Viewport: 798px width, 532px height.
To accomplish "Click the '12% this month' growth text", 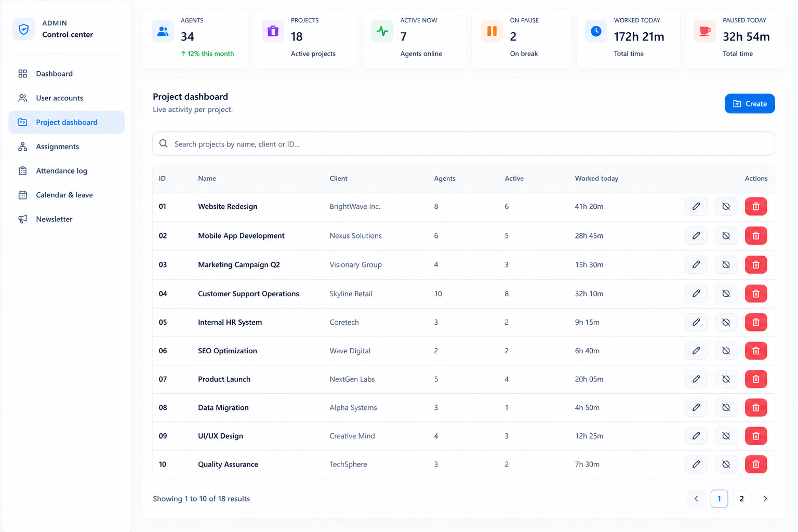I will [207, 54].
